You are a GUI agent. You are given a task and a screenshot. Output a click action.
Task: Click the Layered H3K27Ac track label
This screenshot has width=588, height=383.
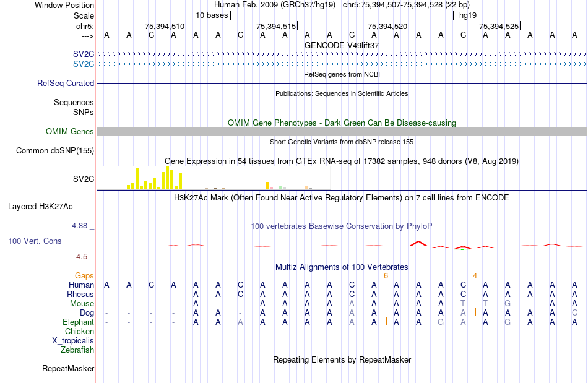[x=40, y=207]
